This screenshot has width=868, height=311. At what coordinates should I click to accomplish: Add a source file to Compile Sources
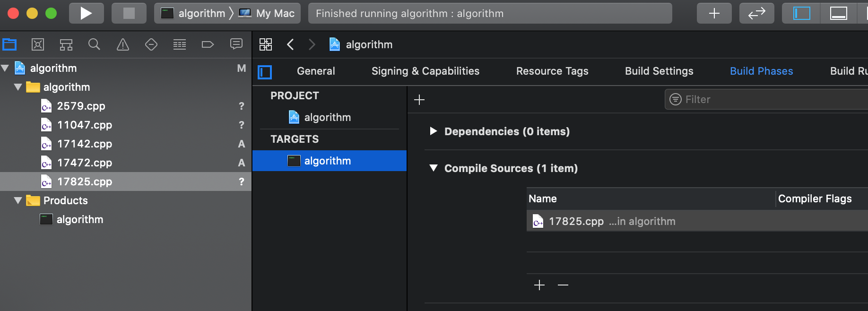(539, 285)
